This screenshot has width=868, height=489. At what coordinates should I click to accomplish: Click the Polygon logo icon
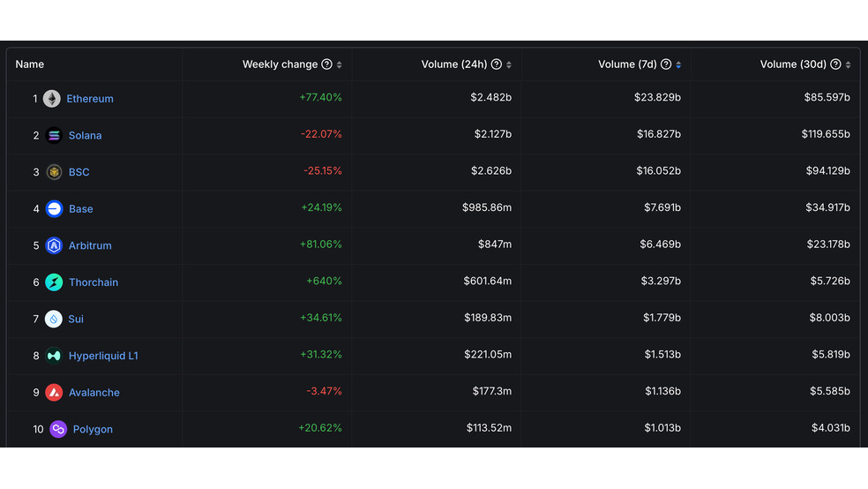click(58, 429)
